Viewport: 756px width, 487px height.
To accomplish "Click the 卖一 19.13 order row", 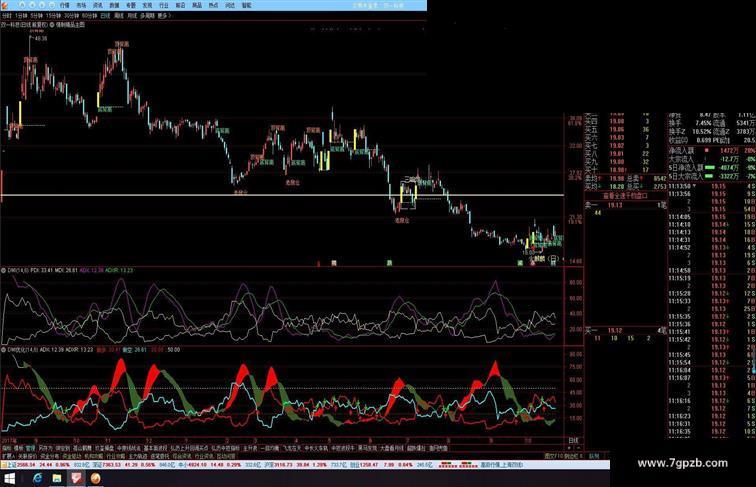I will pyautogui.click(x=625, y=205).
